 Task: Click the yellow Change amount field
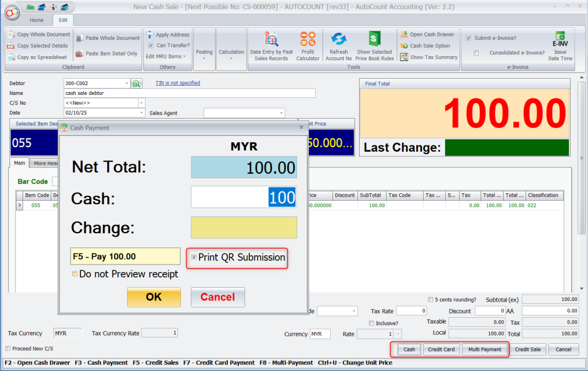point(243,228)
